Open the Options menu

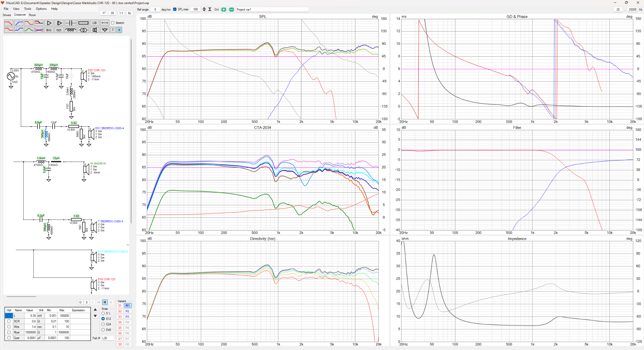(x=41, y=9)
